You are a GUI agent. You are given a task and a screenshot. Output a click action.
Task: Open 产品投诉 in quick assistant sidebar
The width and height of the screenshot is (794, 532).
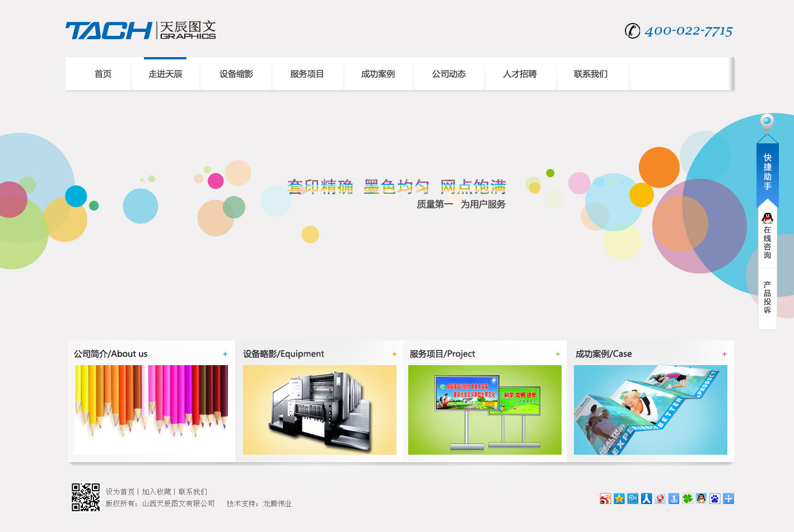[767, 297]
